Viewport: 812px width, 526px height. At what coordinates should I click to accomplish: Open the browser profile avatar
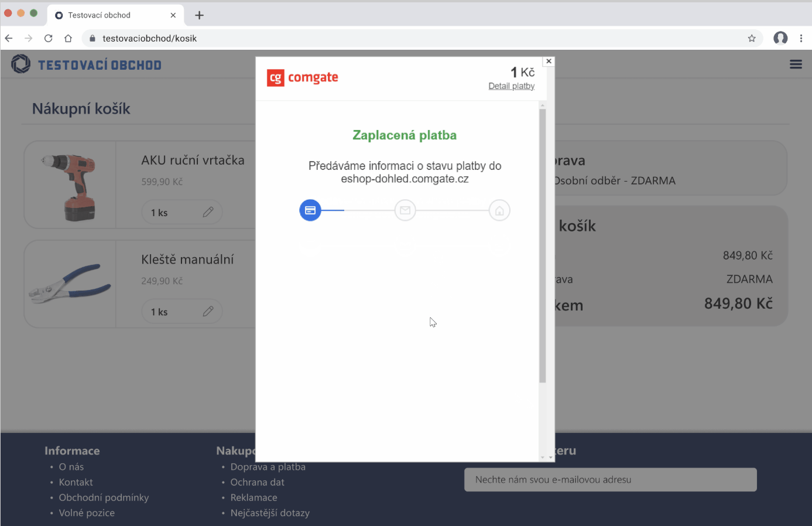pyautogui.click(x=780, y=38)
